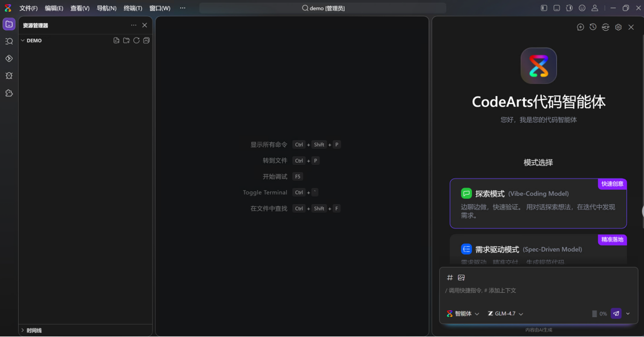Screen dimensions: 644x337
Task: Click the demo [管理员] command search box
Action: tap(323, 8)
